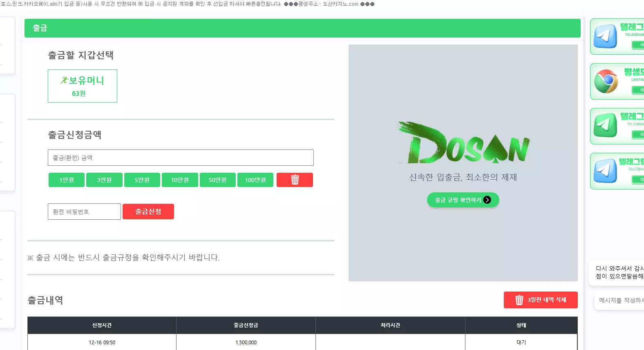Screen dimensions: 644x350
Task: Delete history with 3일전 내역 삭제
Action: pyautogui.click(x=541, y=300)
